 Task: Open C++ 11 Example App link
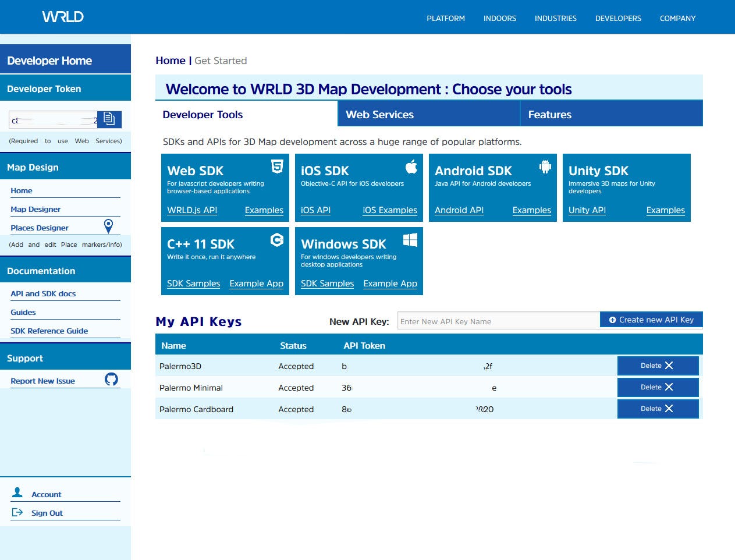pyautogui.click(x=257, y=283)
